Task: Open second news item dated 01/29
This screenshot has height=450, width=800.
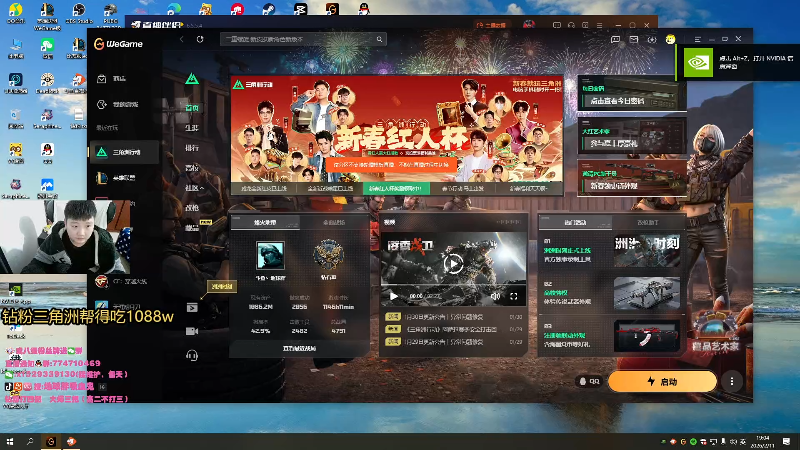Action: (453, 329)
